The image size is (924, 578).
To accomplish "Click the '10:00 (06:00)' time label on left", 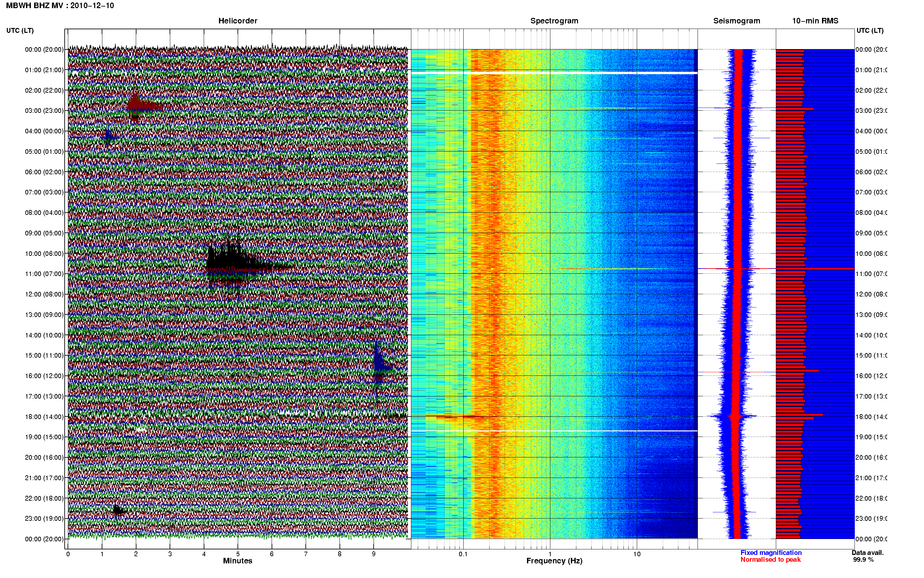I will coord(44,254).
